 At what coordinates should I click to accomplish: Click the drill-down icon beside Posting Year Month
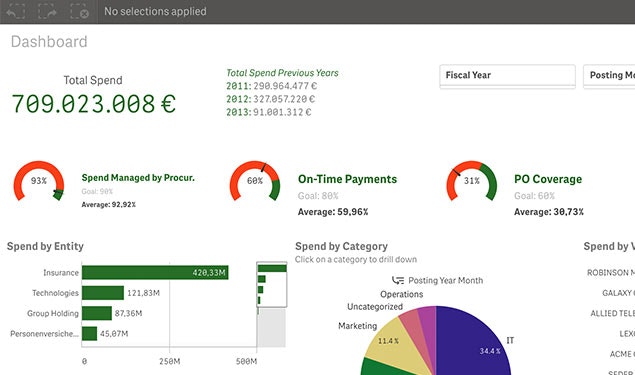point(398,280)
